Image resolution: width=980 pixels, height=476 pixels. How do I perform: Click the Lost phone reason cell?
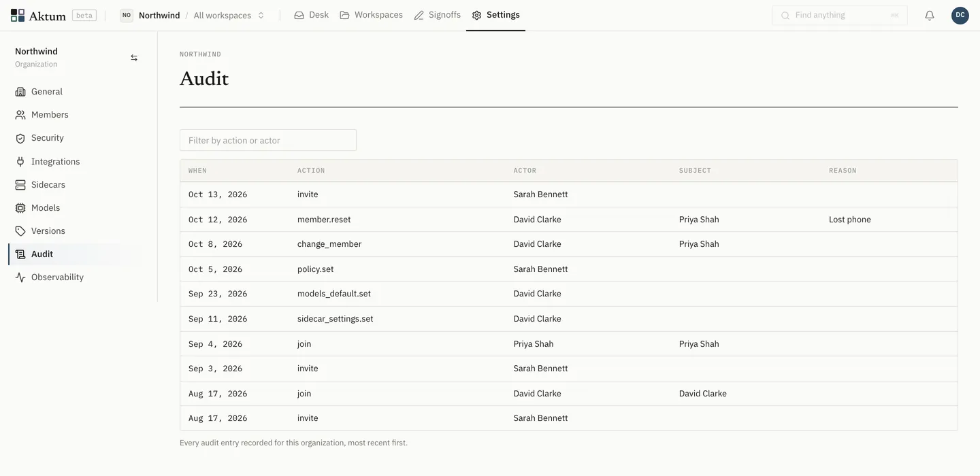[x=850, y=220]
